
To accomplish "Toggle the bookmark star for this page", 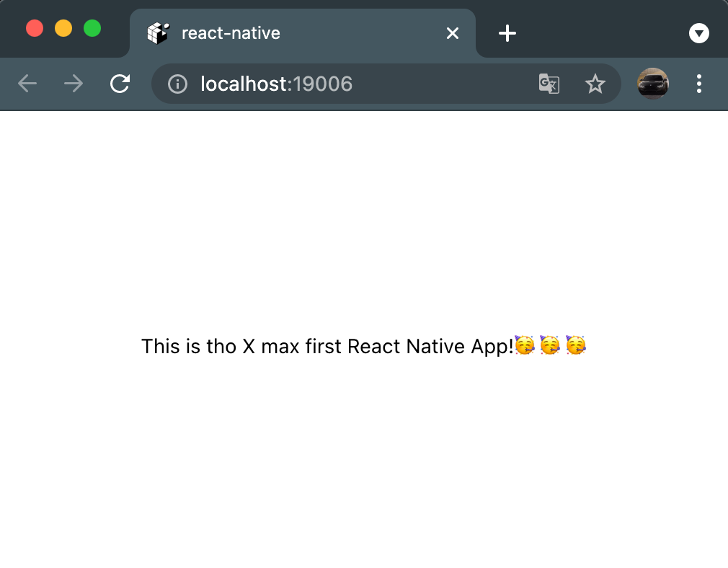I will [595, 84].
